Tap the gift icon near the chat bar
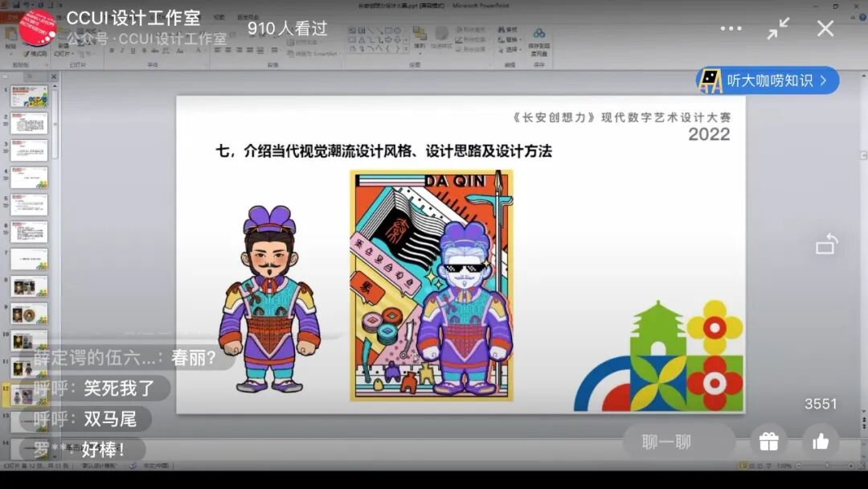 coord(769,441)
